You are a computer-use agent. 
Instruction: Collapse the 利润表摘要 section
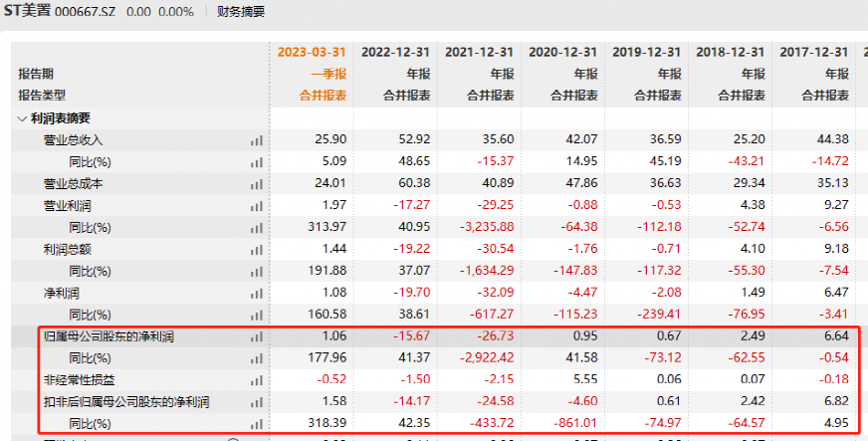[x=22, y=117]
